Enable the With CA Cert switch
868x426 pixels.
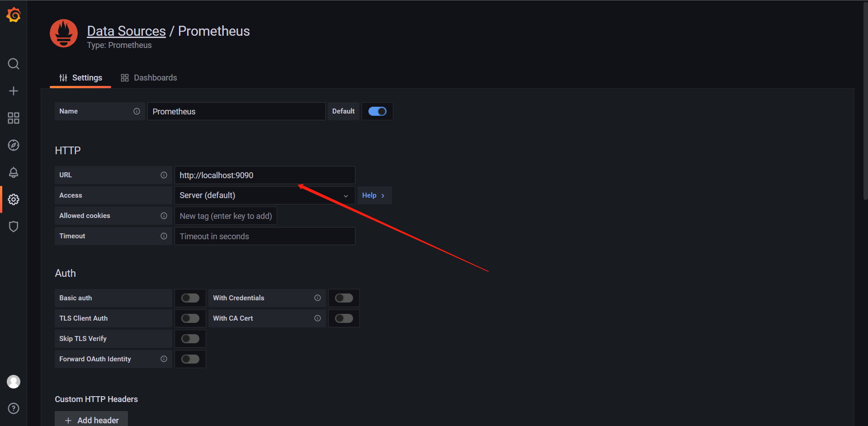(344, 318)
